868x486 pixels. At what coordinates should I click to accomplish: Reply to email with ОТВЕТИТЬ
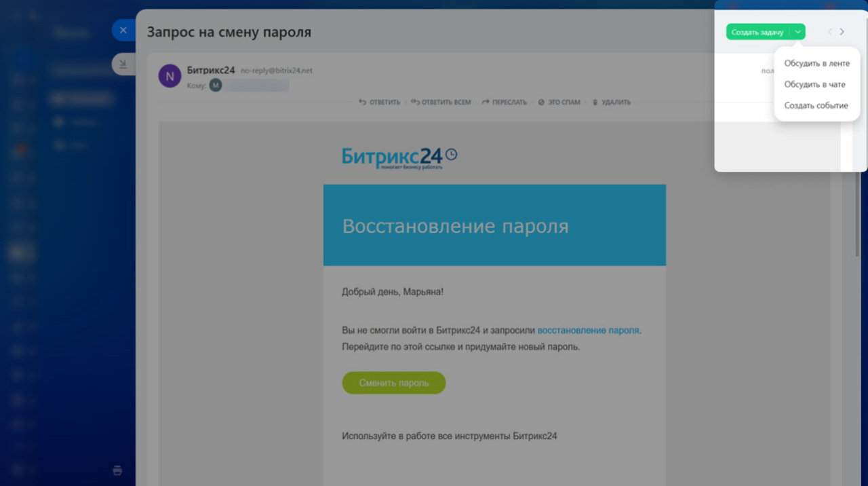point(380,102)
